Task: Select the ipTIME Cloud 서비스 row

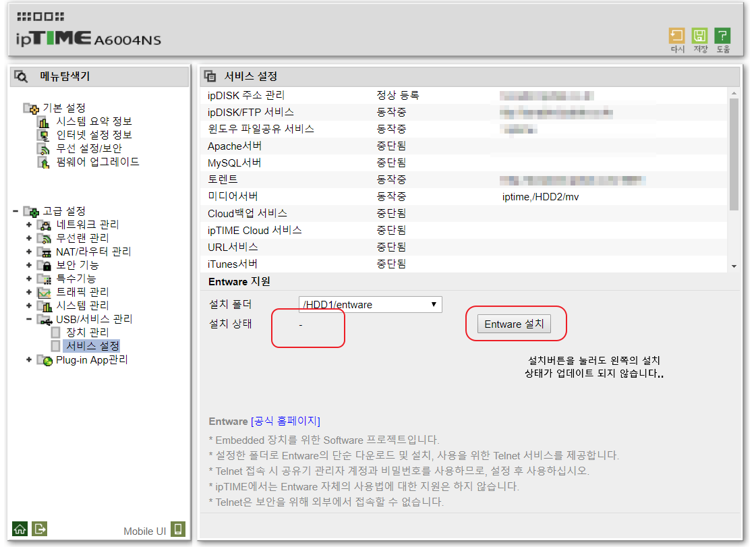Action: 463,231
